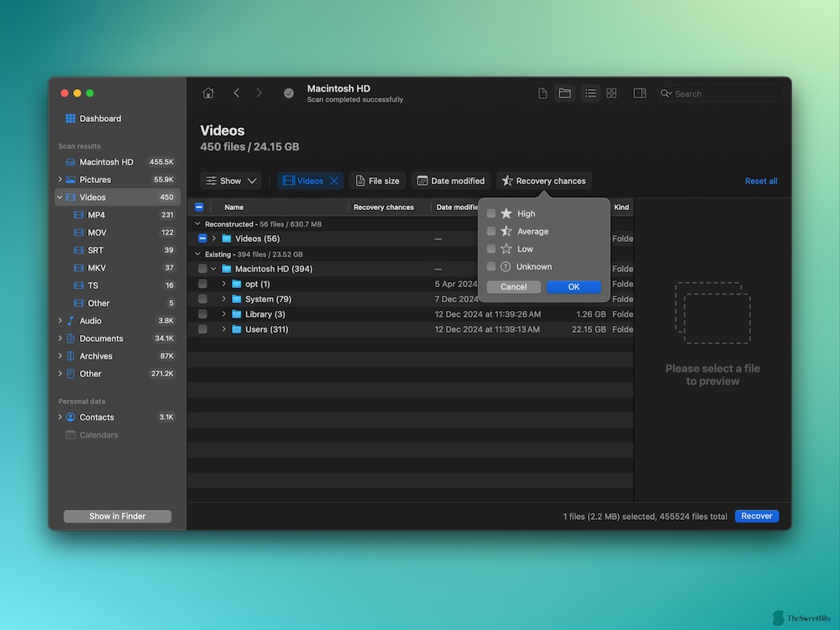Switch to grid view icon

click(x=612, y=93)
